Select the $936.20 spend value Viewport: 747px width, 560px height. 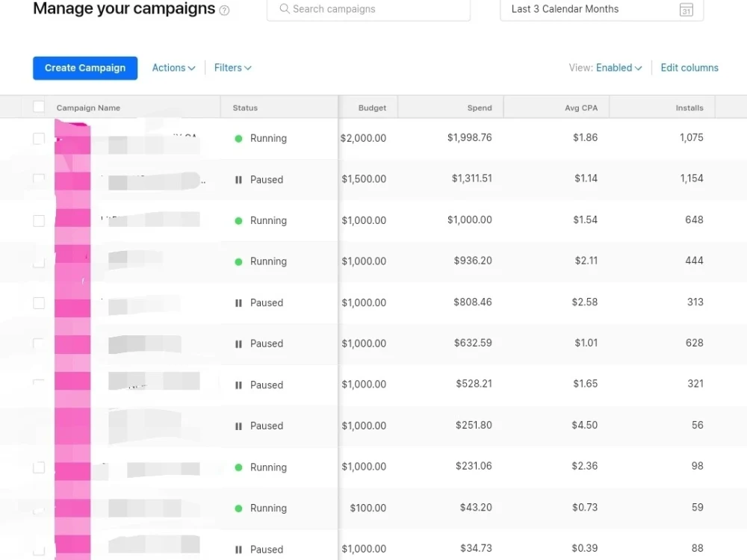pyautogui.click(x=473, y=261)
